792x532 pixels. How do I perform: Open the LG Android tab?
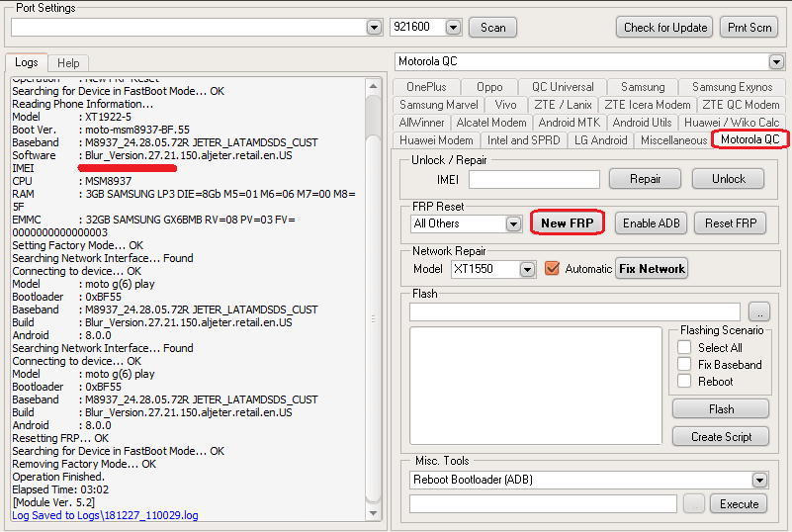pyautogui.click(x=600, y=140)
